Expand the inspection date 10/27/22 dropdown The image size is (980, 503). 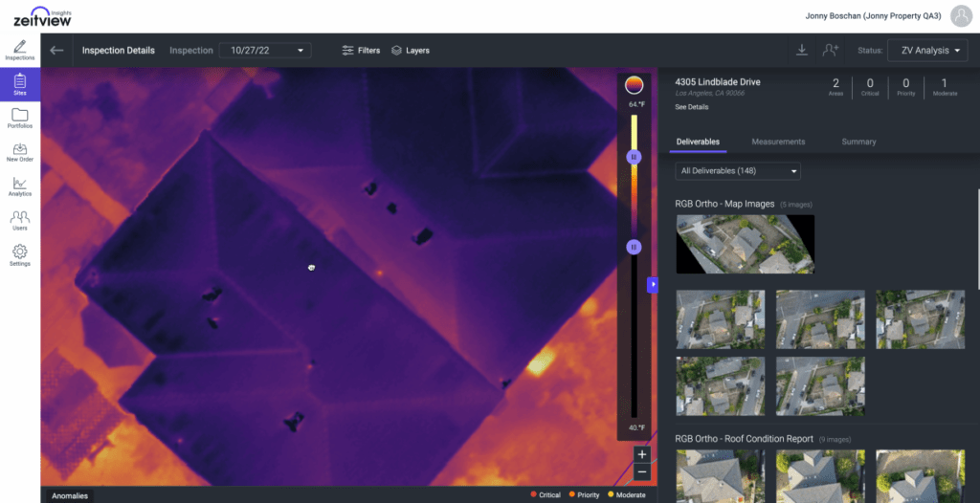point(264,51)
